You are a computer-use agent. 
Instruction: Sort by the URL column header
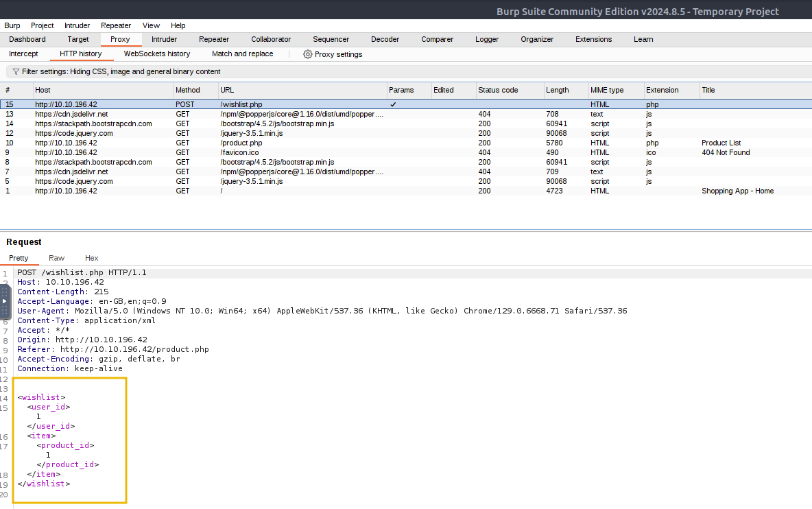click(x=302, y=90)
